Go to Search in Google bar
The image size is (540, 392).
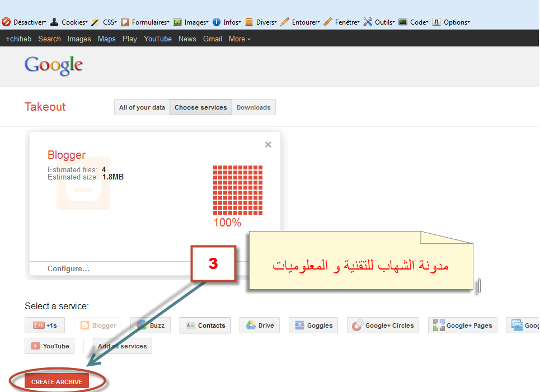coord(50,39)
